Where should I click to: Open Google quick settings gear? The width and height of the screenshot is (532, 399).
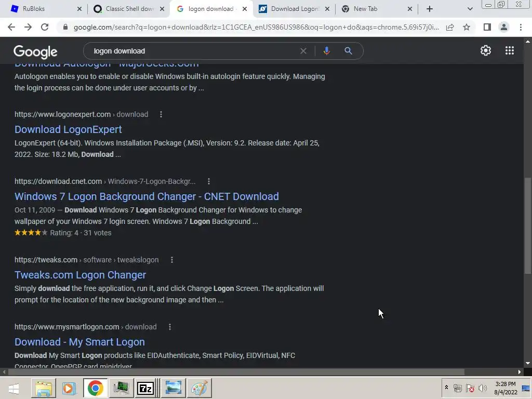(x=486, y=50)
